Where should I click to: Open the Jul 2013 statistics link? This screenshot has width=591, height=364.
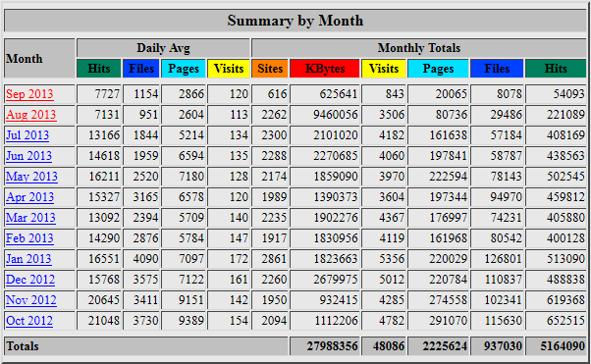pos(27,135)
